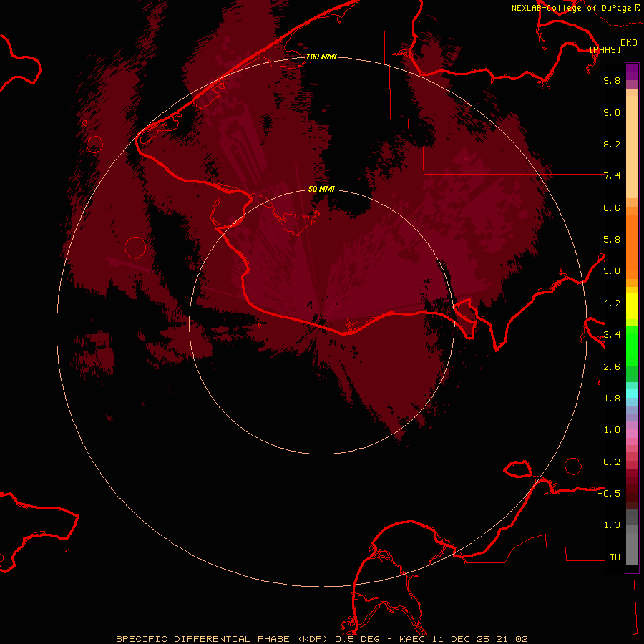Click the -0.5 value on the color scale

tap(609, 494)
